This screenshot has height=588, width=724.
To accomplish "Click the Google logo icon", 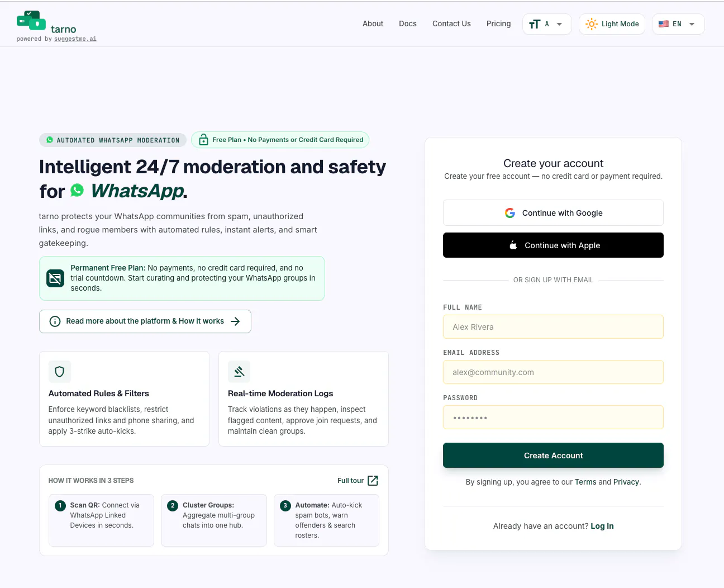I will coord(510,213).
